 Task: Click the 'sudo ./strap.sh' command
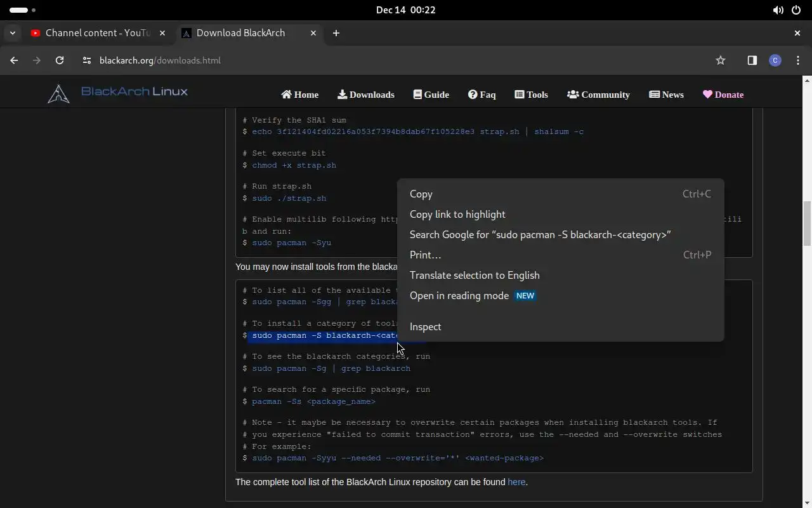click(289, 198)
